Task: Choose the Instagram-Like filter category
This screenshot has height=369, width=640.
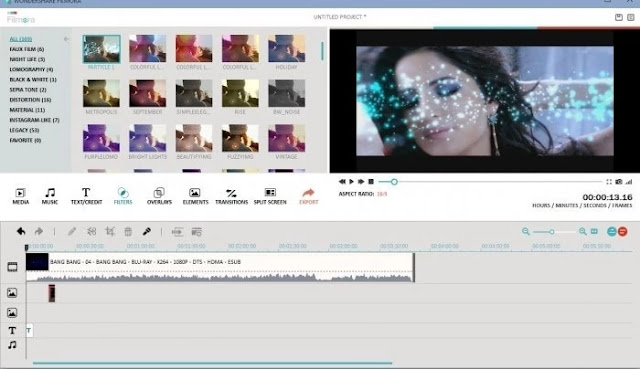Action: pyautogui.click(x=34, y=120)
